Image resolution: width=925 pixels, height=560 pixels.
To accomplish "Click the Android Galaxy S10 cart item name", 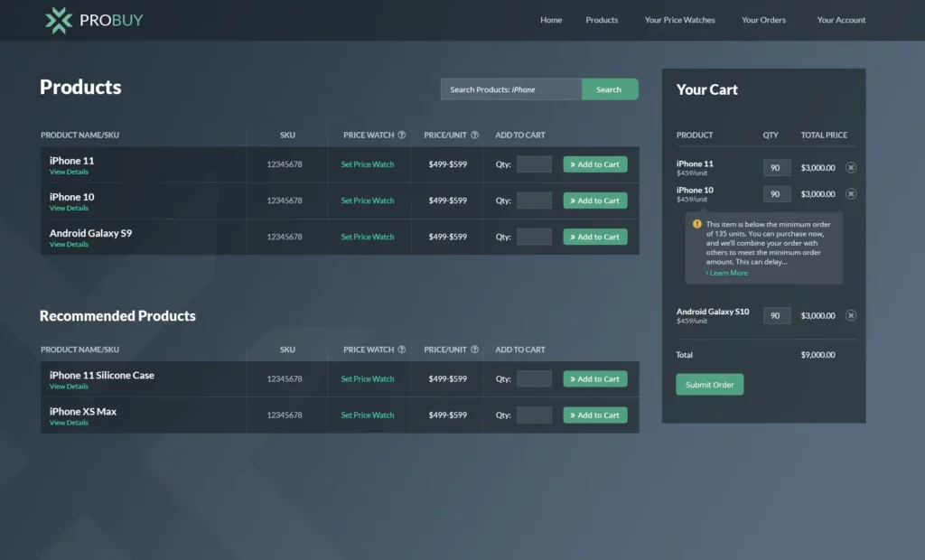I will (713, 312).
